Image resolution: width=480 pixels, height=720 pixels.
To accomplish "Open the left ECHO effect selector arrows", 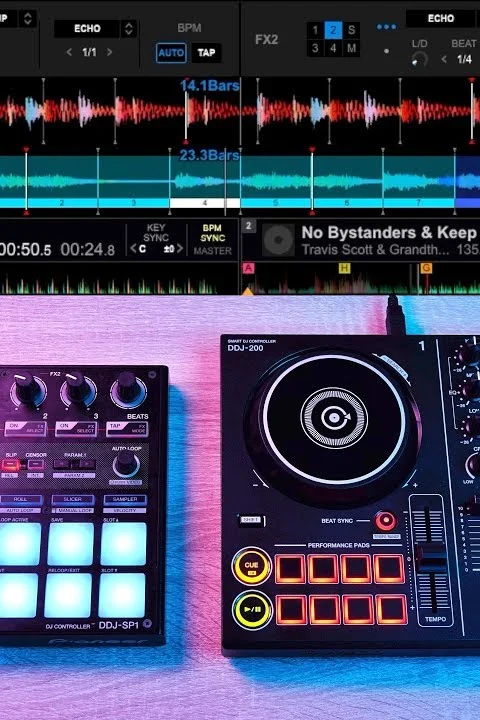I will (x=129, y=29).
